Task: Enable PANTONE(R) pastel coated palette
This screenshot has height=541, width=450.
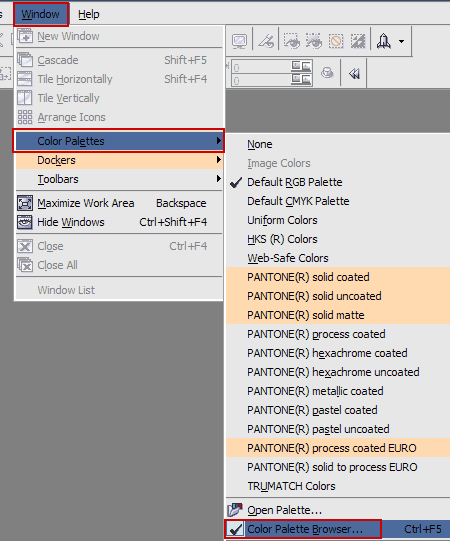Action: [338, 410]
